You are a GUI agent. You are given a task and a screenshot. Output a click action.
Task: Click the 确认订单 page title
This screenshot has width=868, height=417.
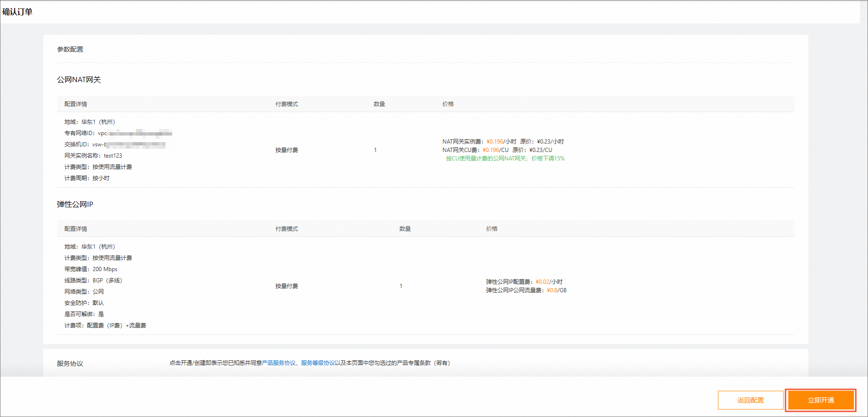[17, 12]
